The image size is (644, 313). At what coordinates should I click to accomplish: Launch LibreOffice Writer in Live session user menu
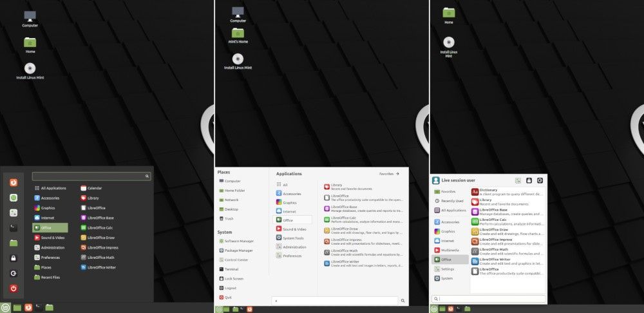(507, 261)
